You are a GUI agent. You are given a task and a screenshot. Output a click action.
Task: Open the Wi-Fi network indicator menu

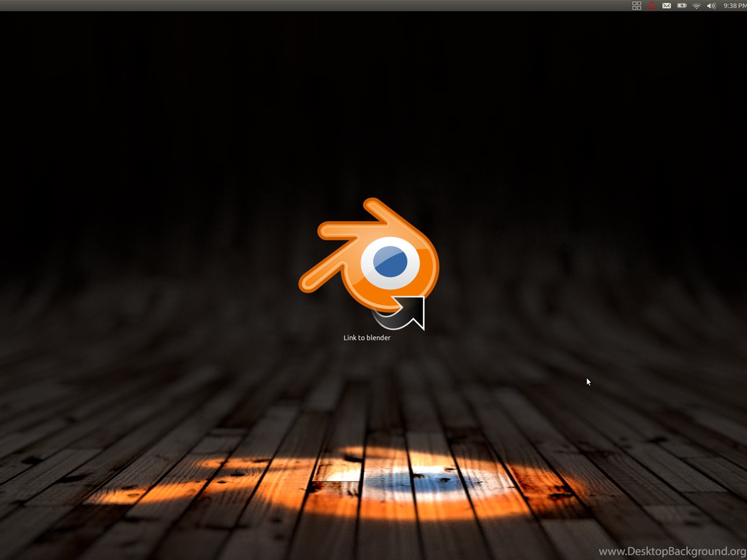pos(696,6)
